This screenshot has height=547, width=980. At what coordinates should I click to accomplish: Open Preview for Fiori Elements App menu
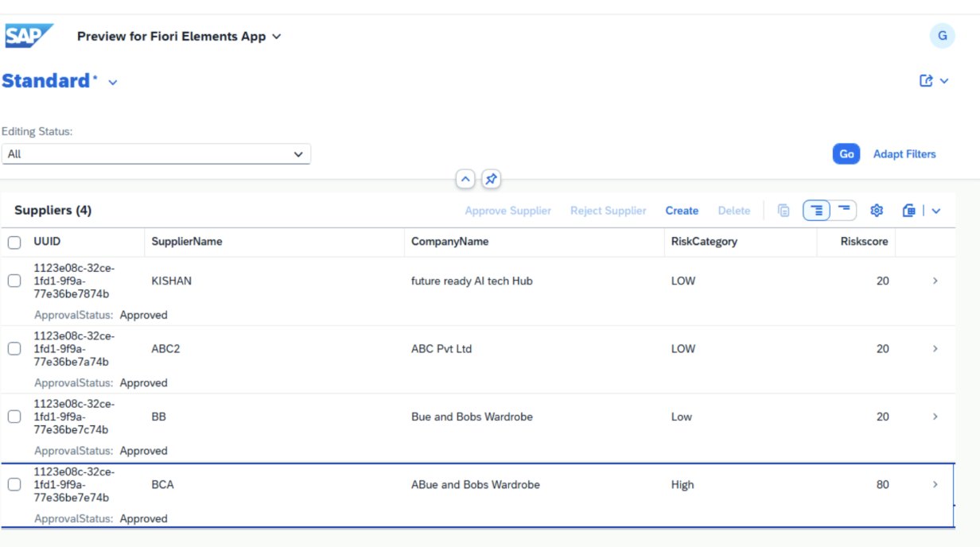pyautogui.click(x=179, y=37)
